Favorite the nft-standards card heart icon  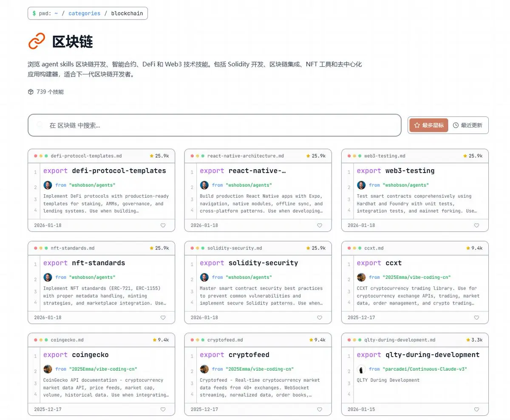pos(163,318)
